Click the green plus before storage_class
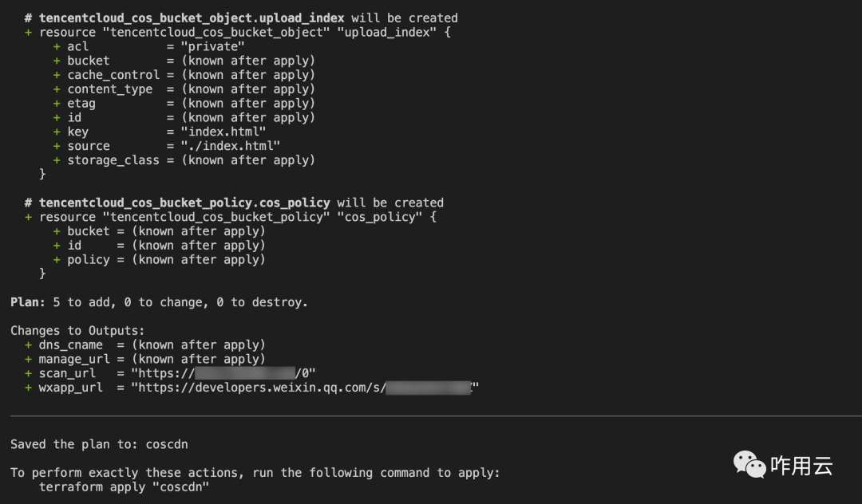 click(57, 160)
